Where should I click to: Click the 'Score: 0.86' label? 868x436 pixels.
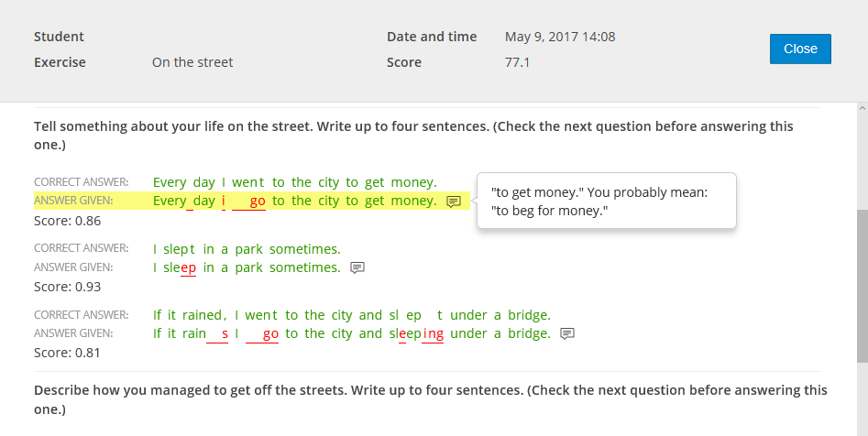coord(68,221)
